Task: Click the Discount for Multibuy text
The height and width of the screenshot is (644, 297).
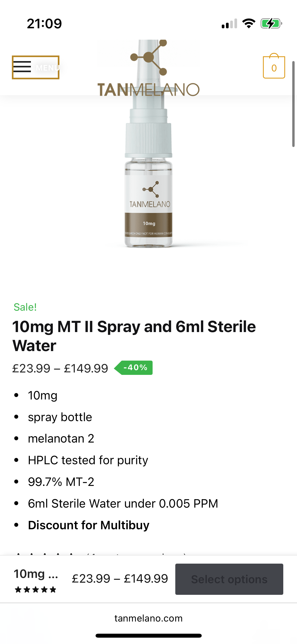Action: pos(89,525)
